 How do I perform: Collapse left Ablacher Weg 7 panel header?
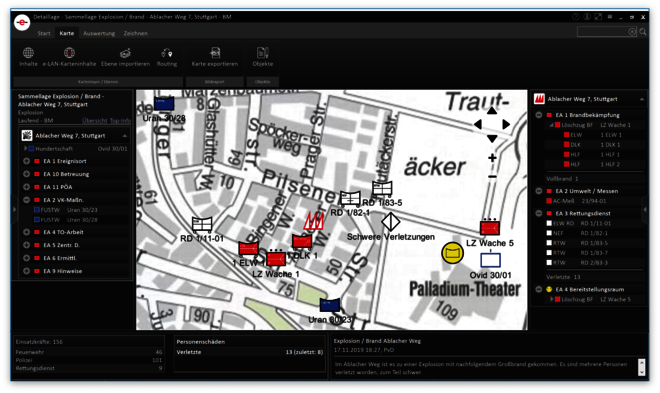125,136
